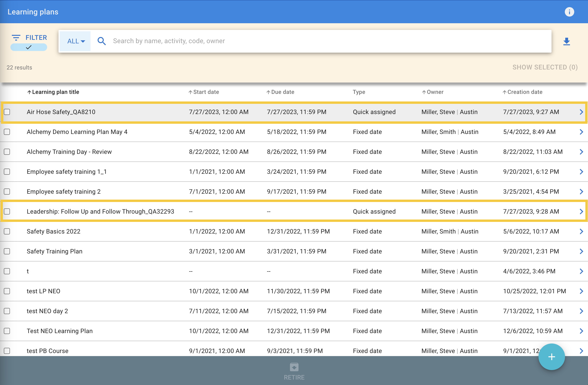Click the Learning plans page title
This screenshot has height=385, width=588.
(33, 12)
